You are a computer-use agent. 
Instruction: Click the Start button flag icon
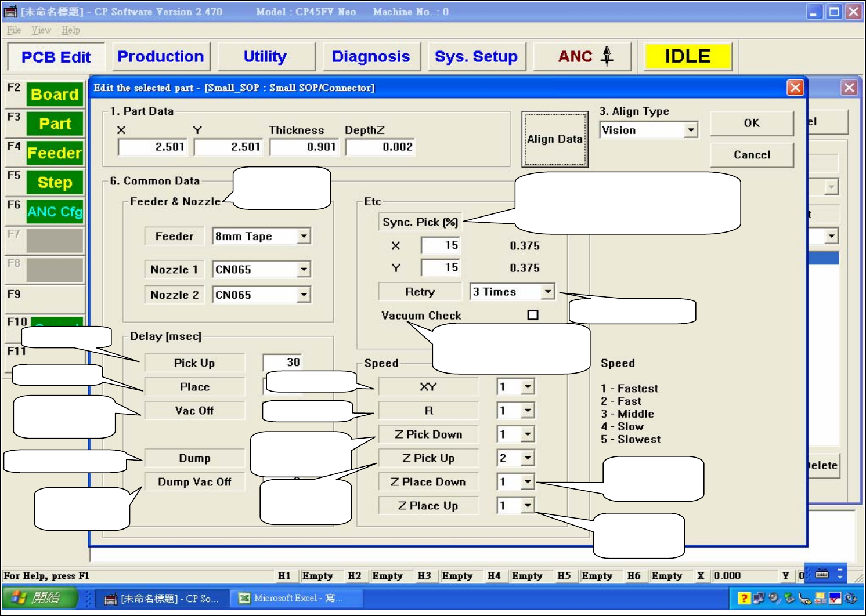point(19,597)
